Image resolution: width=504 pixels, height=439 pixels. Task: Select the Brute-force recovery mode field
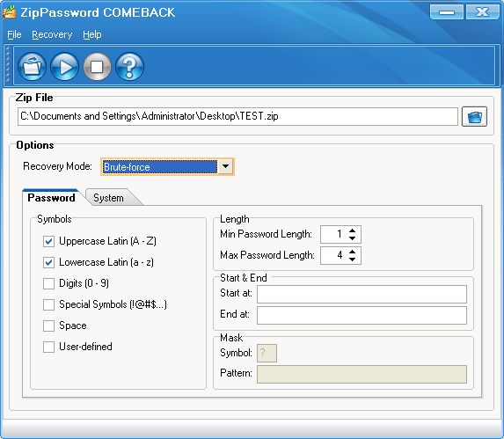coord(160,167)
